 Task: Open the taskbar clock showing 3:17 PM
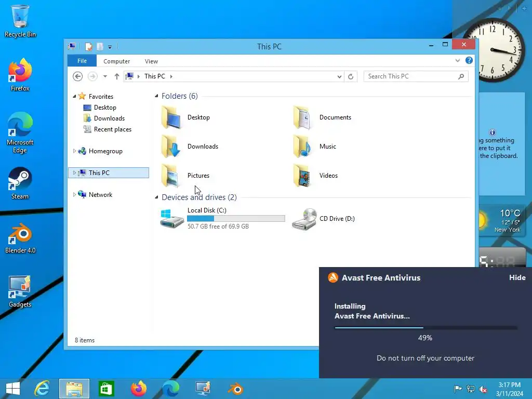[509, 389]
